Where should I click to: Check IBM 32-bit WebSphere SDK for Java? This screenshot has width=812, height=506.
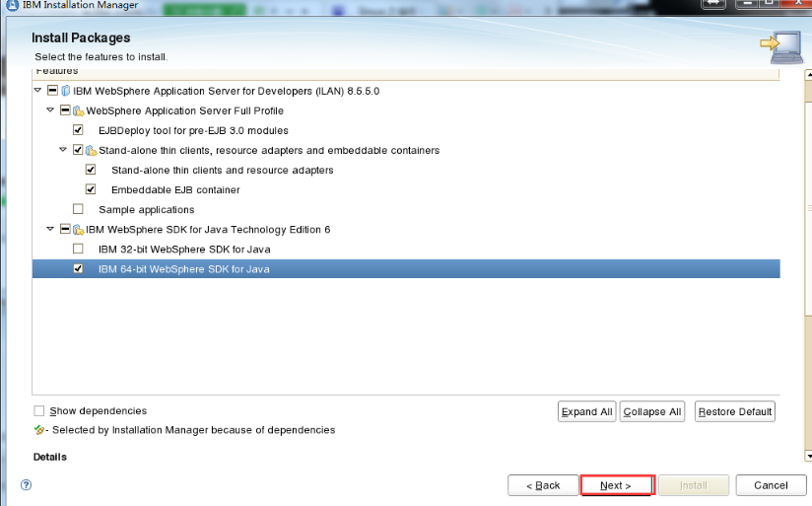78,249
